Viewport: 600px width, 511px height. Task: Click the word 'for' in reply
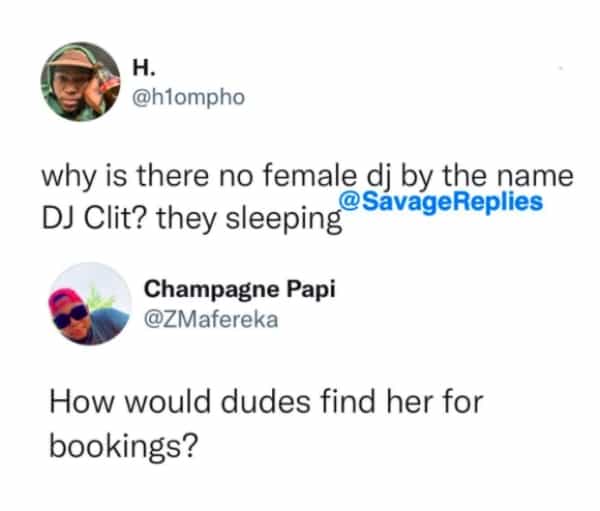point(463,402)
